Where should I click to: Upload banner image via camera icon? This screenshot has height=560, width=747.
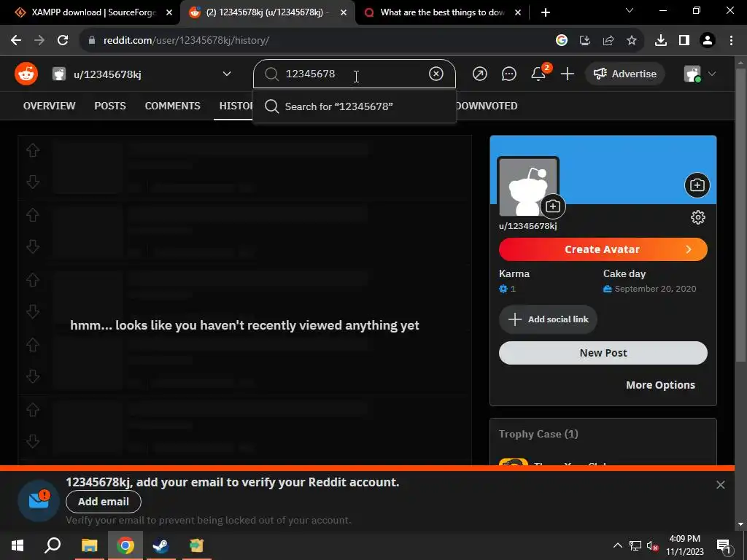(x=697, y=184)
